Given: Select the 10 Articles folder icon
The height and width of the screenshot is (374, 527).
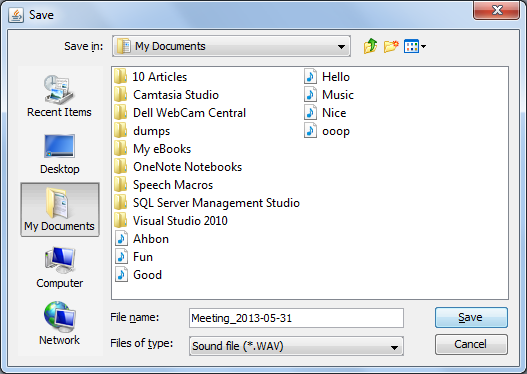Looking at the screenshot, I should (x=120, y=77).
